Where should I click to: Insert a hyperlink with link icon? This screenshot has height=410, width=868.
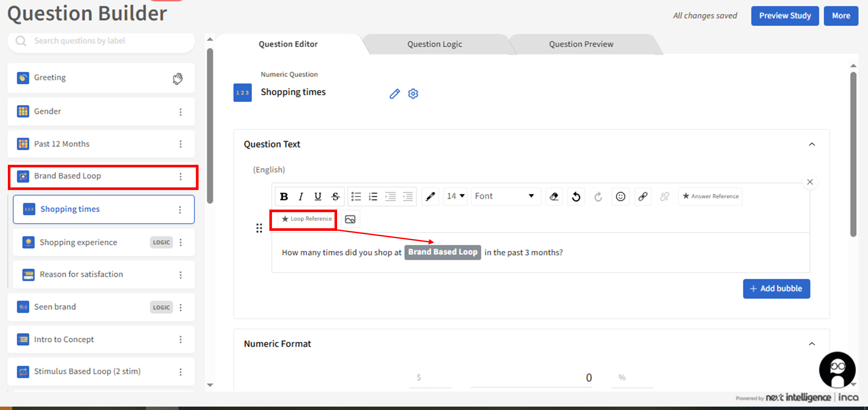(643, 197)
